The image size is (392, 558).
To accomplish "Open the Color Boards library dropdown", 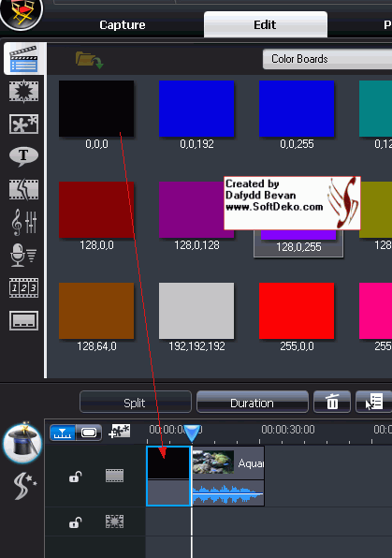I will click(x=327, y=59).
